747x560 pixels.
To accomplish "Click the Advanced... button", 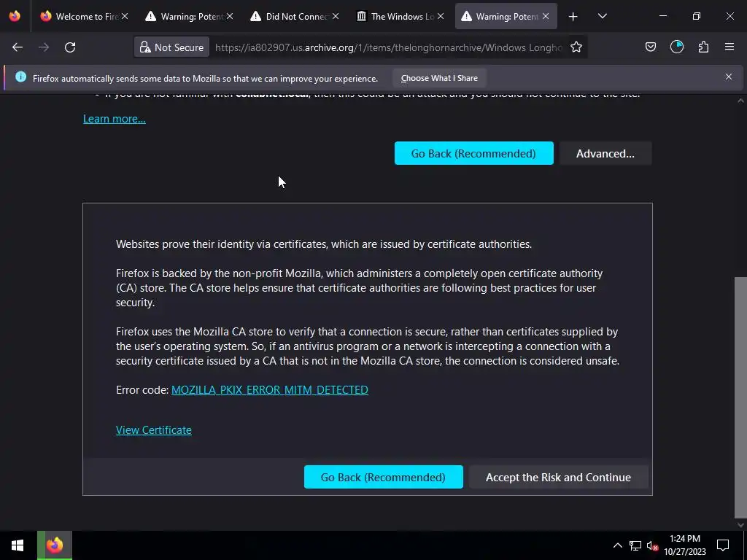I will point(605,153).
